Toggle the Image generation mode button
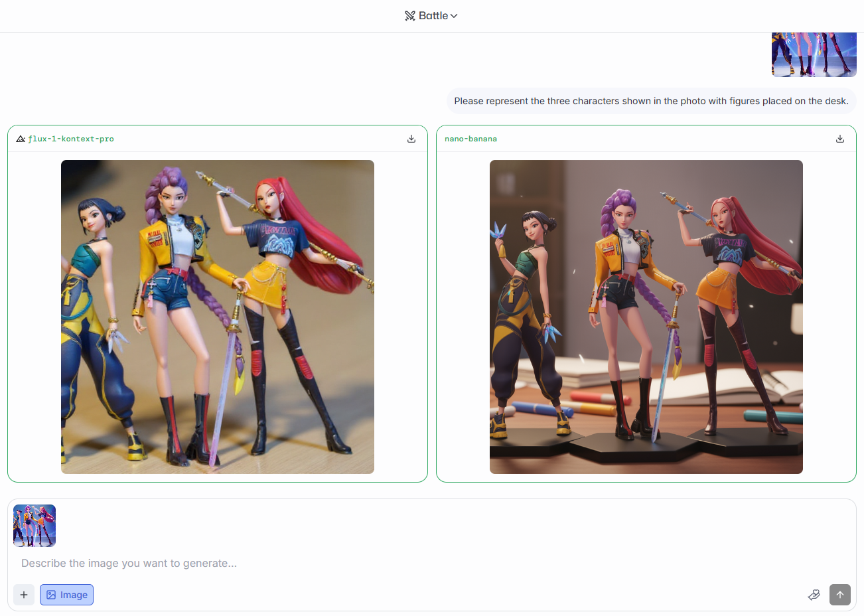Screen dimensions: 864x616 click(66, 595)
